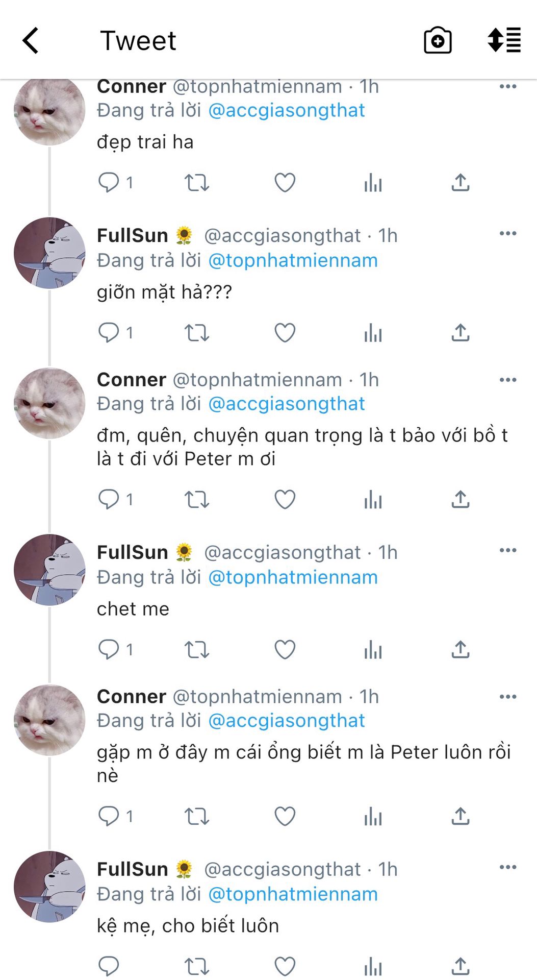
Task: Like the "chet me" tweet
Action: 285,650
